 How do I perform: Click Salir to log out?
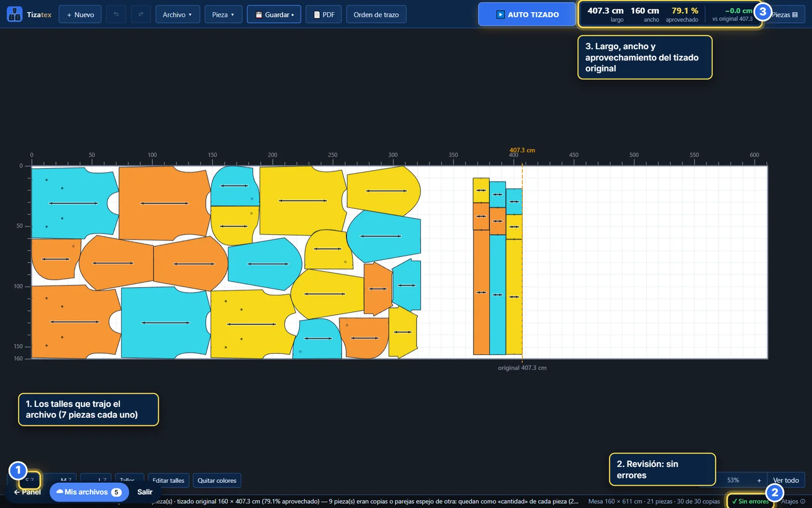(x=145, y=492)
